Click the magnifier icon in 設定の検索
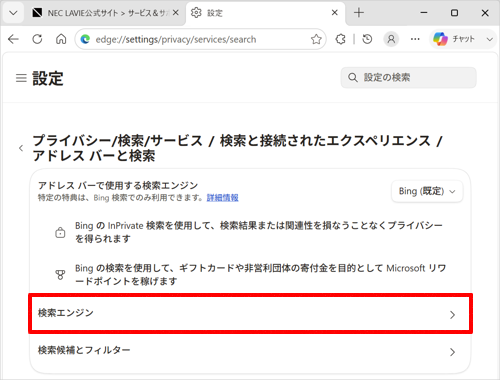Viewport: 500px width, 380px height. [352, 78]
